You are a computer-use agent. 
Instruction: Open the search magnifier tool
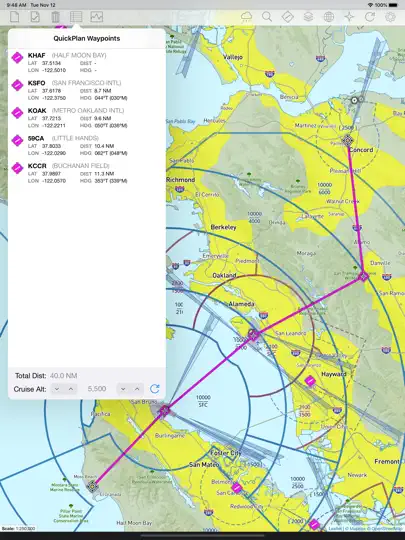[x=267, y=17]
